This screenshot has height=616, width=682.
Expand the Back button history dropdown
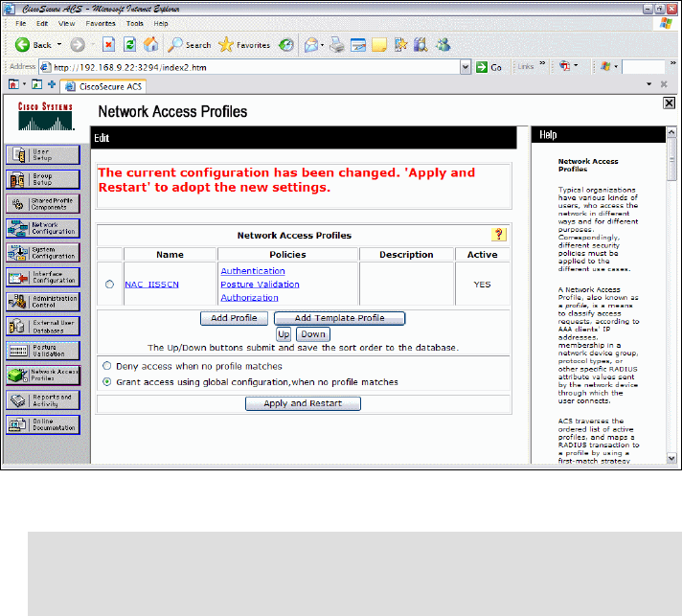[59, 44]
